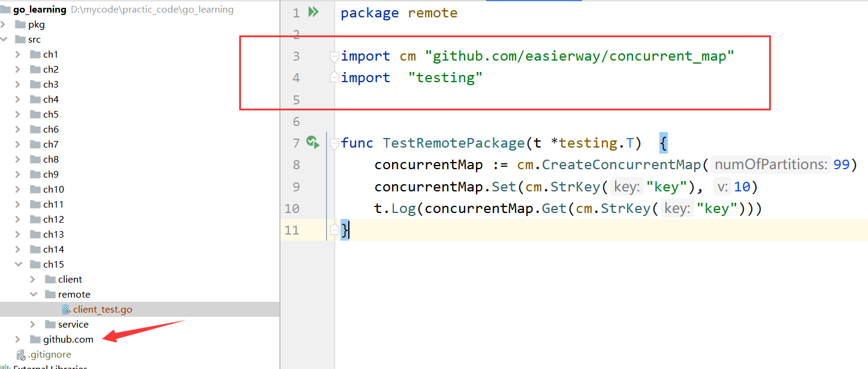Click the github.com folder icon
Viewport: 868px width, 369px height.
[x=35, y=340]
